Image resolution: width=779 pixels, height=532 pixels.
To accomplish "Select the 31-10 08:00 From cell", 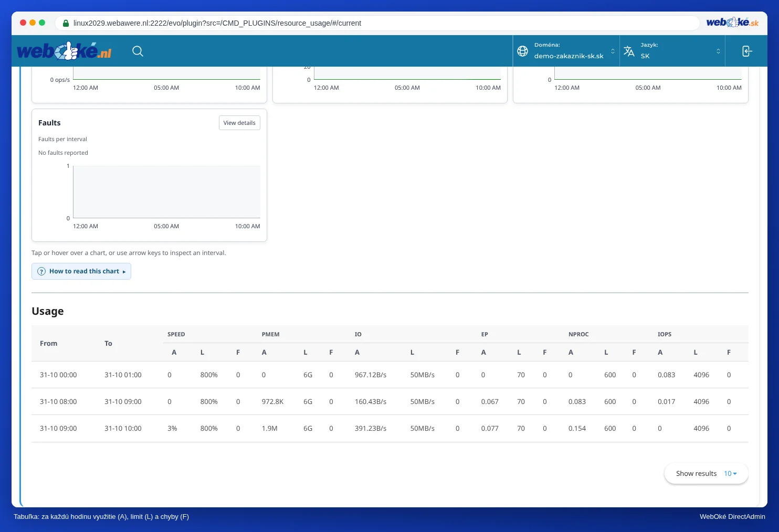I will tap(58, 401).
